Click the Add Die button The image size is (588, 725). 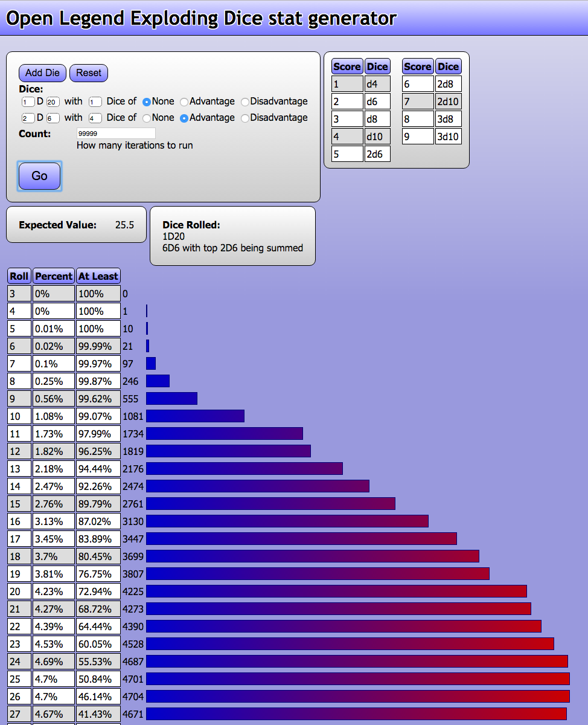click(x=42, y=73)
